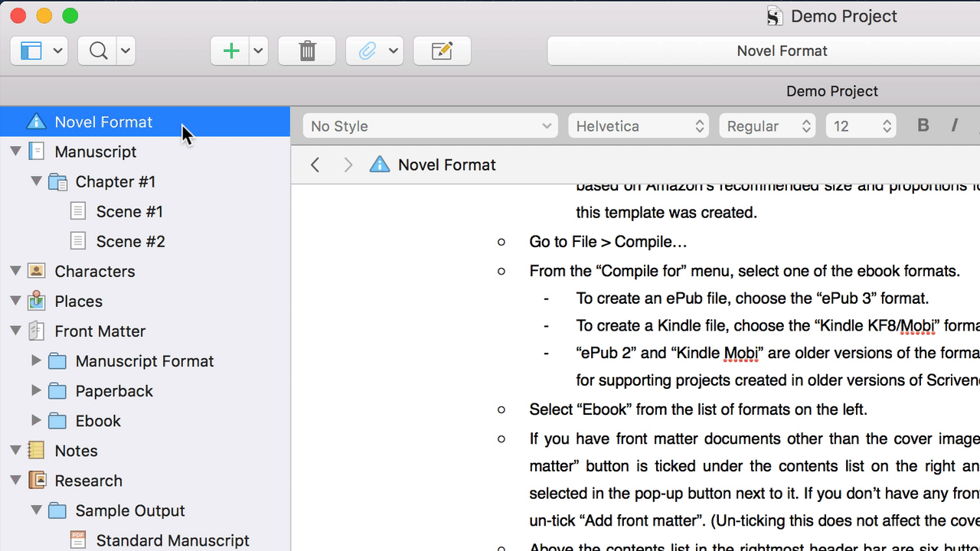Collapse the Notes disclosure triangle
980x551 pixels.
[x=15, y=451]
